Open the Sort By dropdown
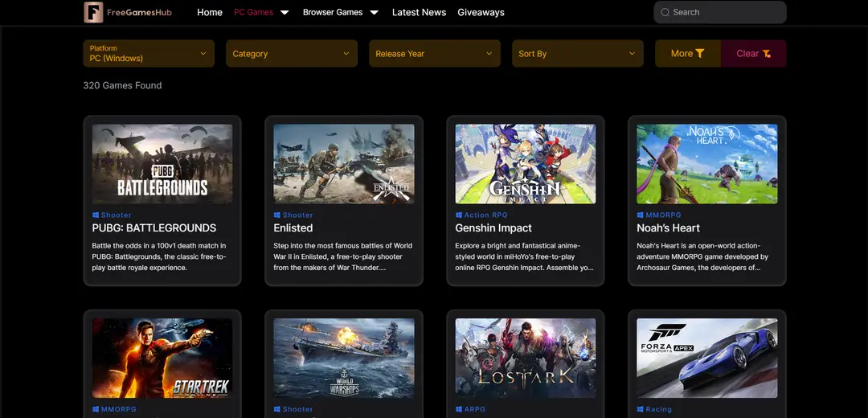The height and width of the screenshot is (418, 868). (x=577, y=53)
